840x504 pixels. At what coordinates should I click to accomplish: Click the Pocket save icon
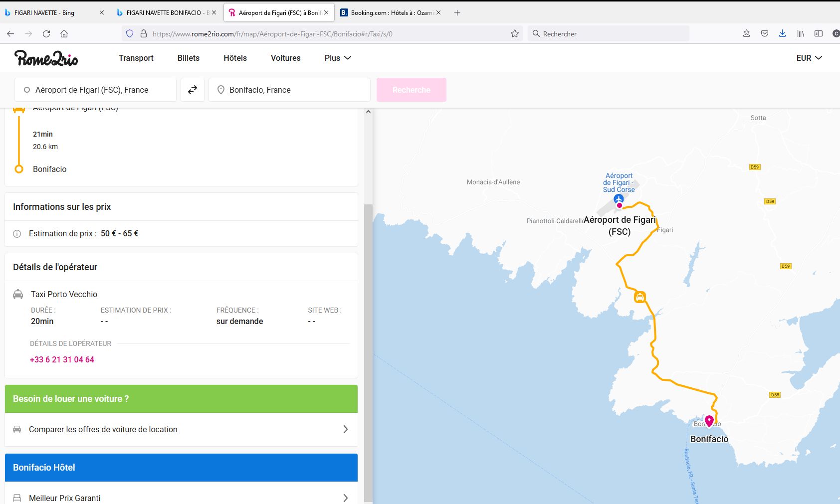click(765, 33)
